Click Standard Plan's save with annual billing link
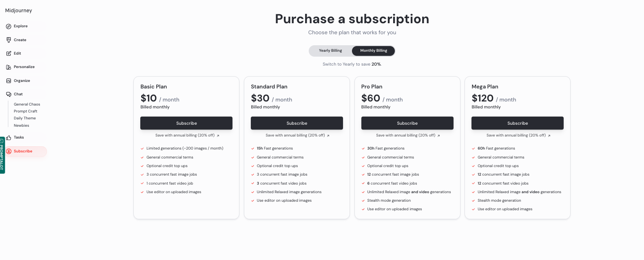This screenshot has width=644, height=260. coord(297,135)
